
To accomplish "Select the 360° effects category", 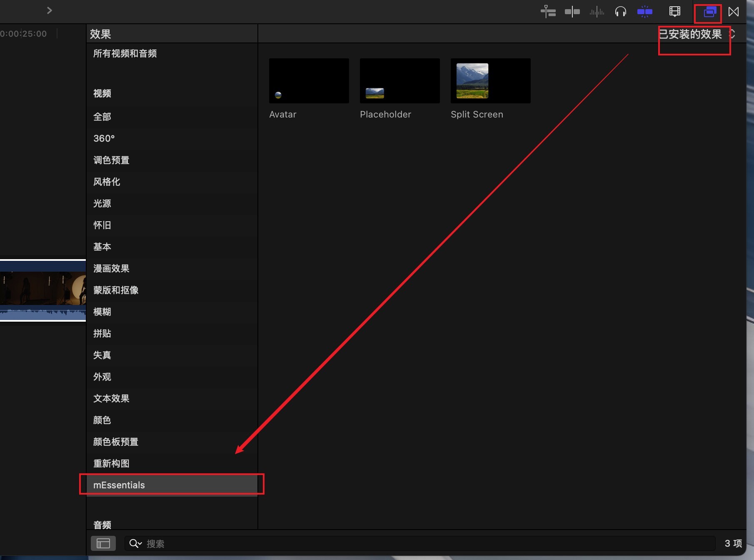I will (172, 138).
